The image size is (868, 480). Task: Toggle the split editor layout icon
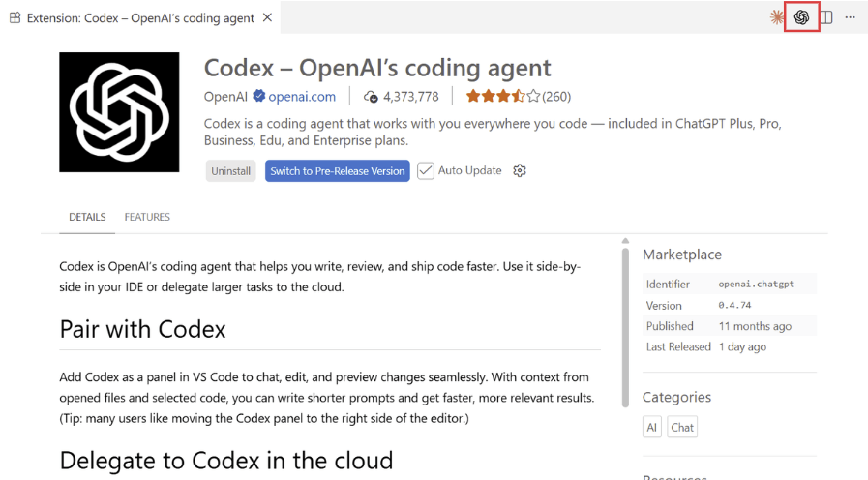point(826,17)
